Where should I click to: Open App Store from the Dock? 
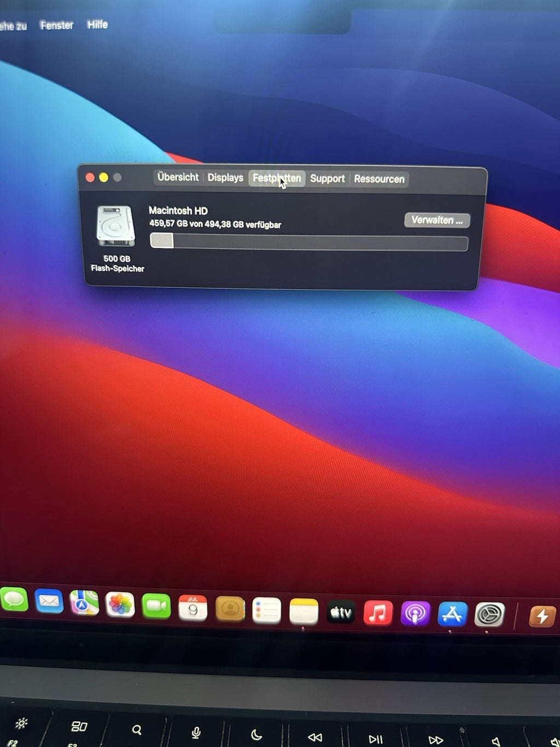click(452, 615)
